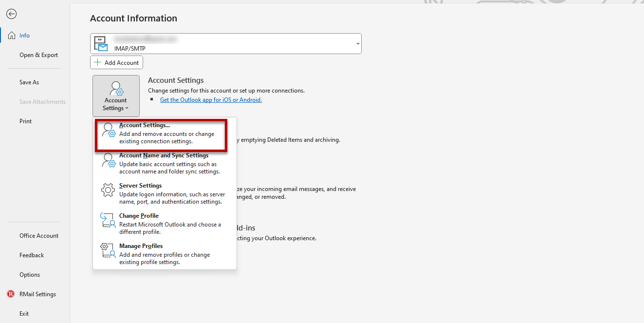
Task: Click the Info home icon
Action: tap(12, 36)
